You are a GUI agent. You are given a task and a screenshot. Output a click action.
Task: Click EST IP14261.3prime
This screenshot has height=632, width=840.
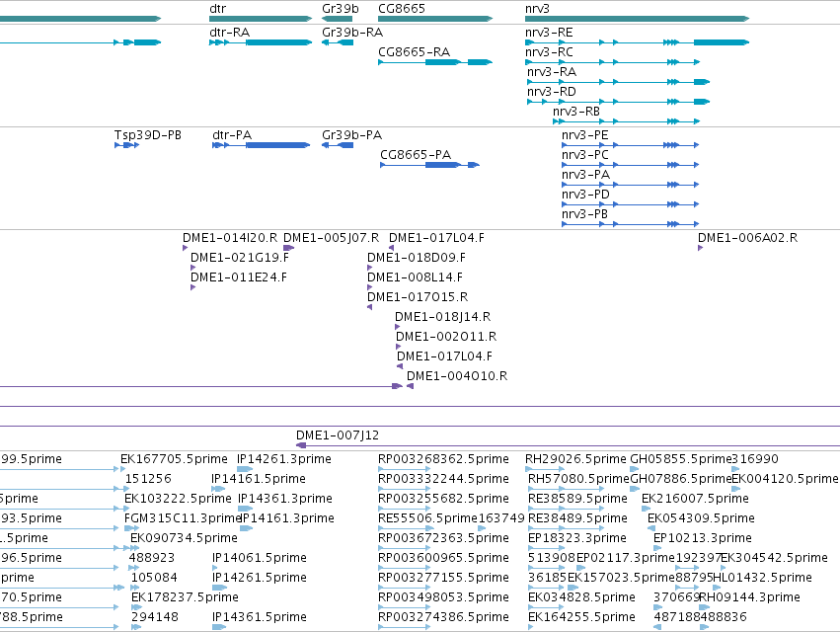(x=284, y=459)
